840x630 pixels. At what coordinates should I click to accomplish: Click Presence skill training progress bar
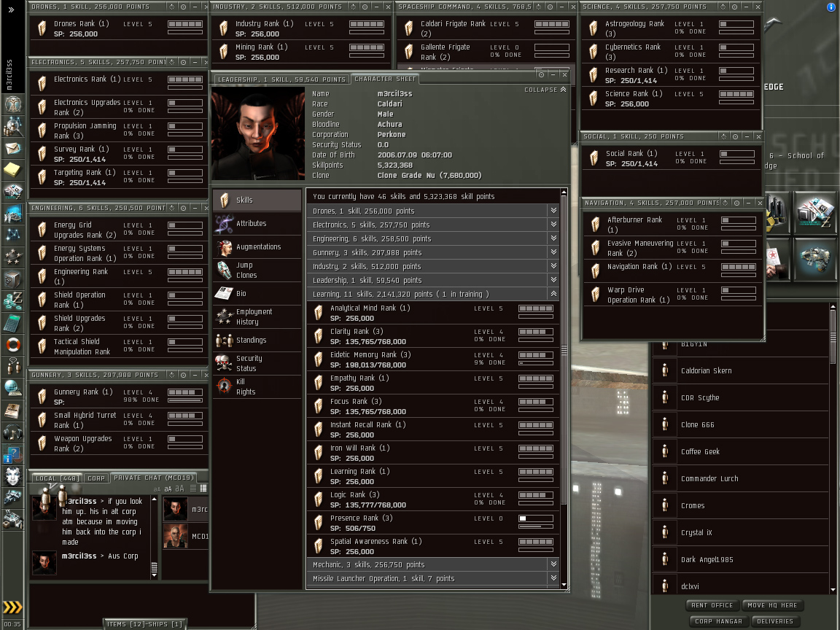click(536, 526)
